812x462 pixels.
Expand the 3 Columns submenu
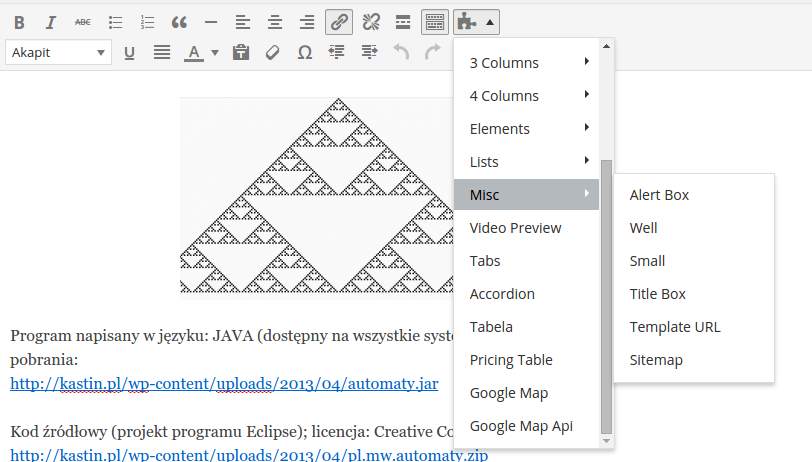pos(527,63)
